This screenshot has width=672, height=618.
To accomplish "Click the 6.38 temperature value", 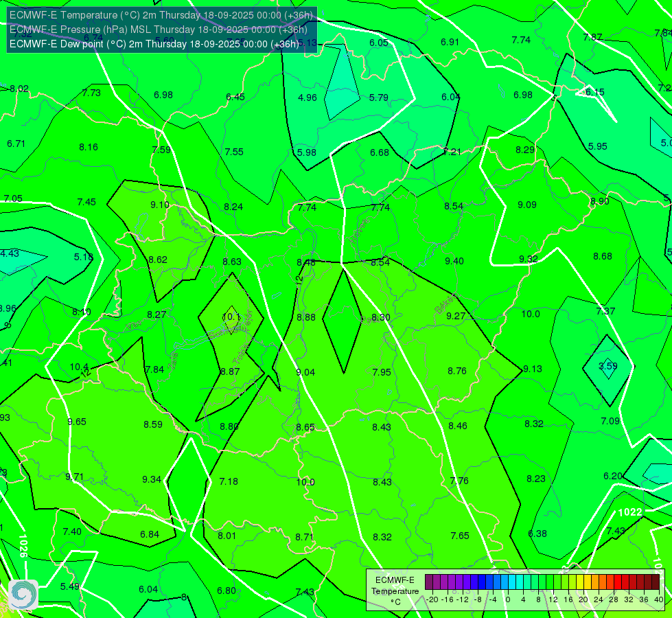I will pyautogui.click(x=537, y=534).
